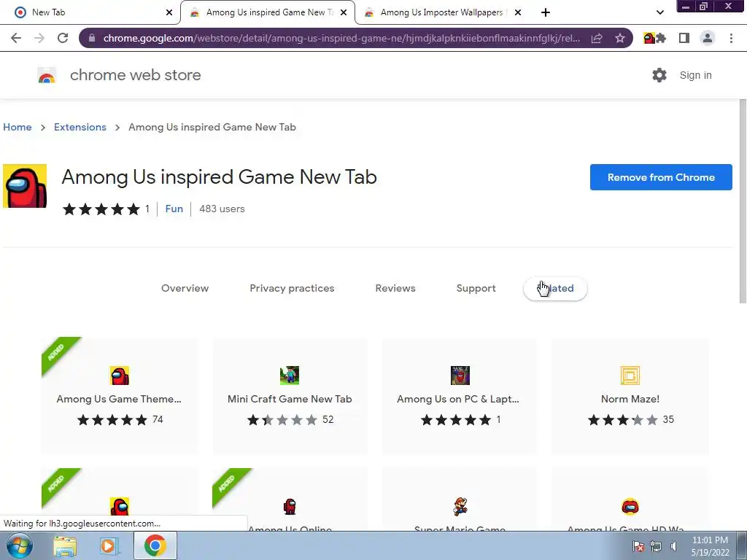Image resolution: width=747 pixels, height=560 pixels.
Task: Close the Among Us inspired Game tab
Action: coord(344,12)
